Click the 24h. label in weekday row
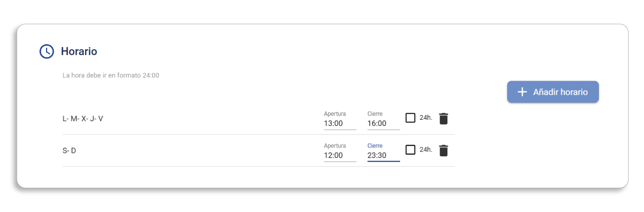The width and height of the screenshot is (644, 212). point(426,118)
